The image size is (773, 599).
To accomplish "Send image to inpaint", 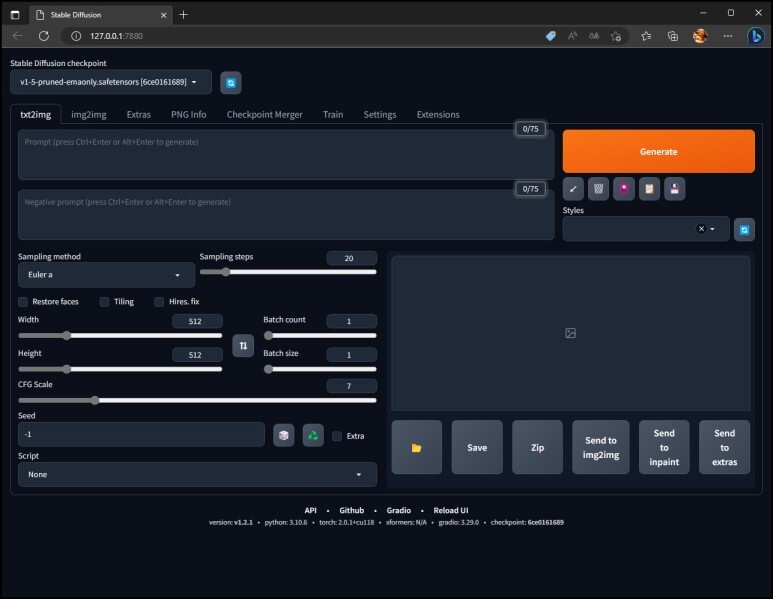I will [x=664, y=447].
